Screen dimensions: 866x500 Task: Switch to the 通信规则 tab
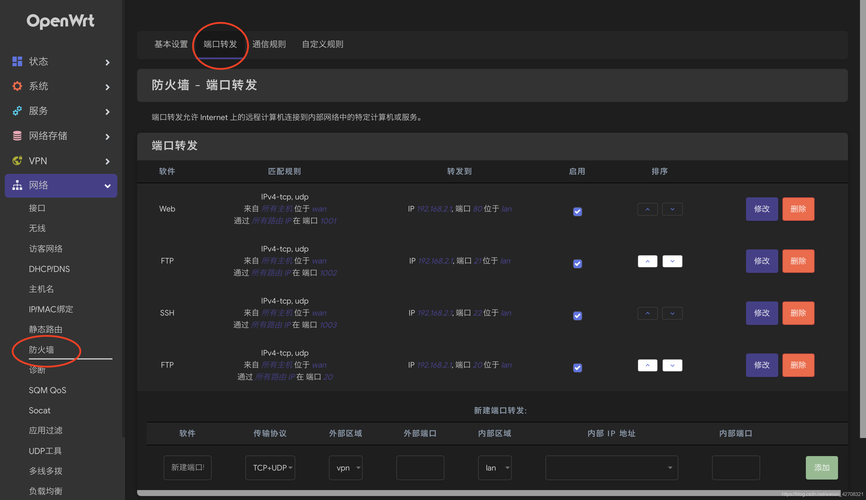[269, 44]
